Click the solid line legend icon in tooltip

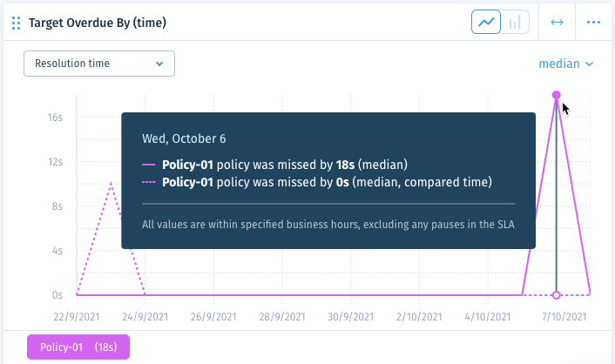tap(149, 165)
